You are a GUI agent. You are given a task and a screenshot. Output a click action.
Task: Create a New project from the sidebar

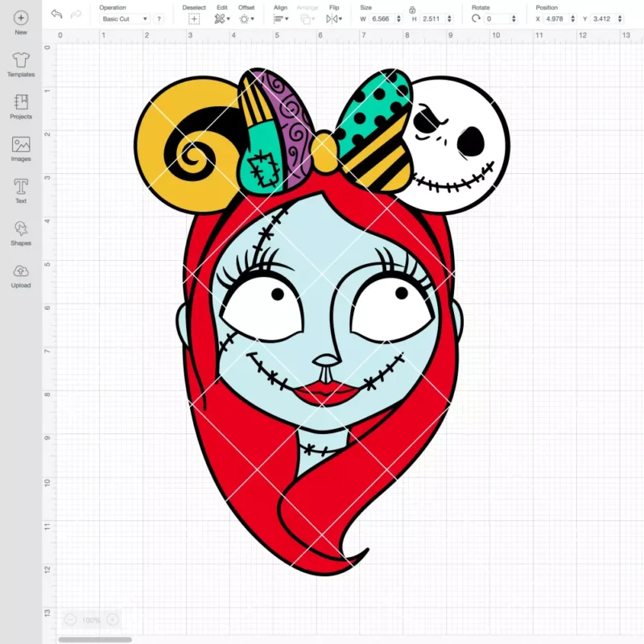coord(21,23)
